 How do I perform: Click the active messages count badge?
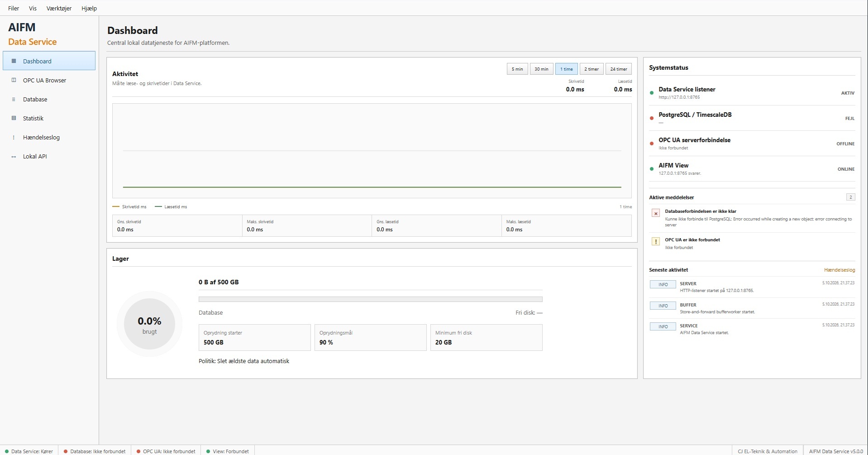pos(851,197)
